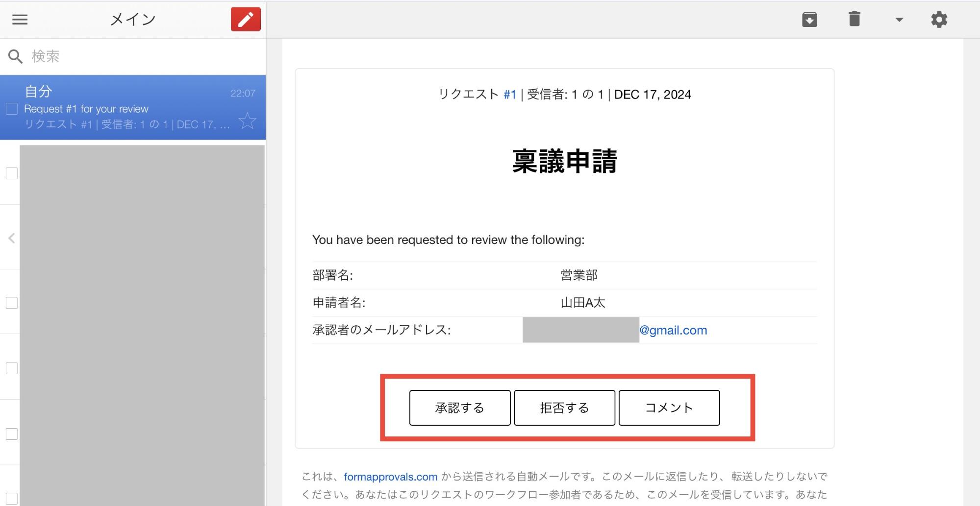Click the 申請者名: label
The image size is (980, 506).
pyautogui.click(x=339, y=303)
